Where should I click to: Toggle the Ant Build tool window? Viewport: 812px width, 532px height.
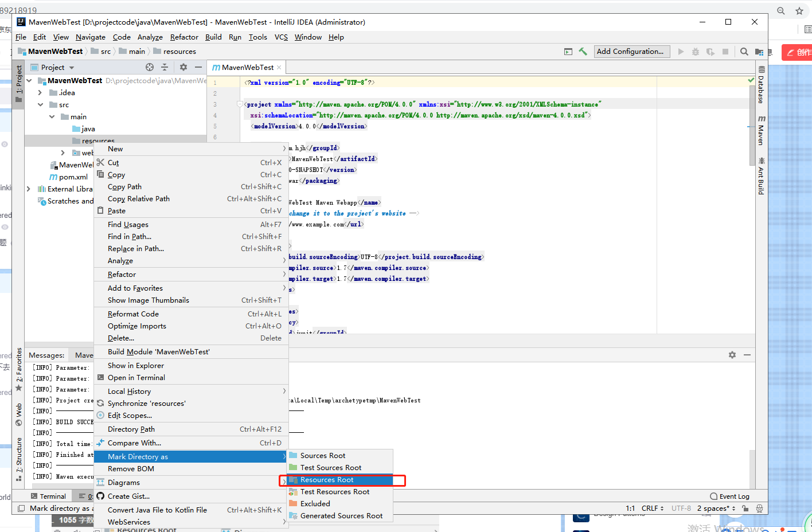[762, 177]
